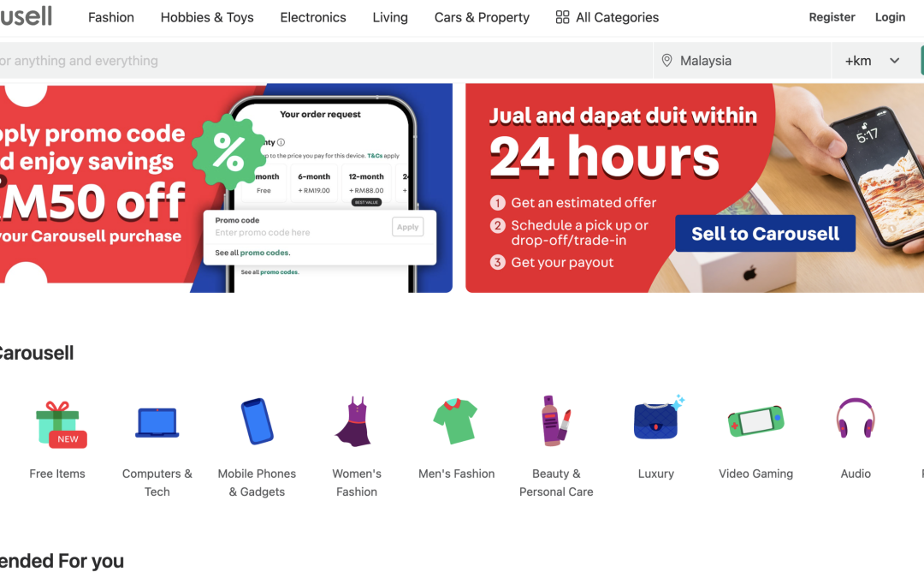Open the Free Items gift icon
Image resolution: width=924 pixels, height=578 pixels.
point(60,424)
